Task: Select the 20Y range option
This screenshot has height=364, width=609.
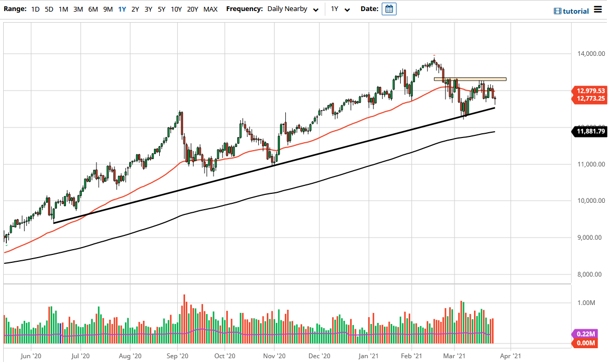Action: click(x=192, y=9)
